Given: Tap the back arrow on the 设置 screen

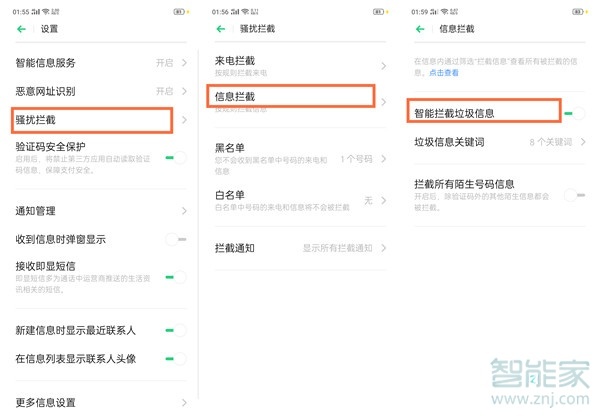Looking at the screenshot, I should tap(22, 30).
